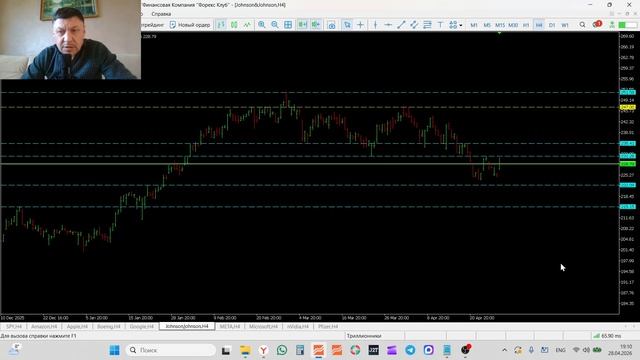Set timeframe to M1

[474, 25]
